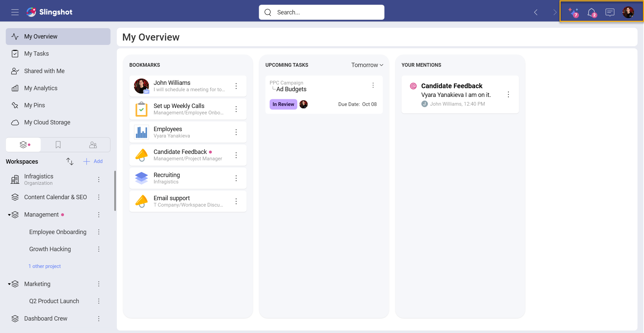Collapse the Marketing workspace
Screen dimensions: 644x333
click(9, 284)
